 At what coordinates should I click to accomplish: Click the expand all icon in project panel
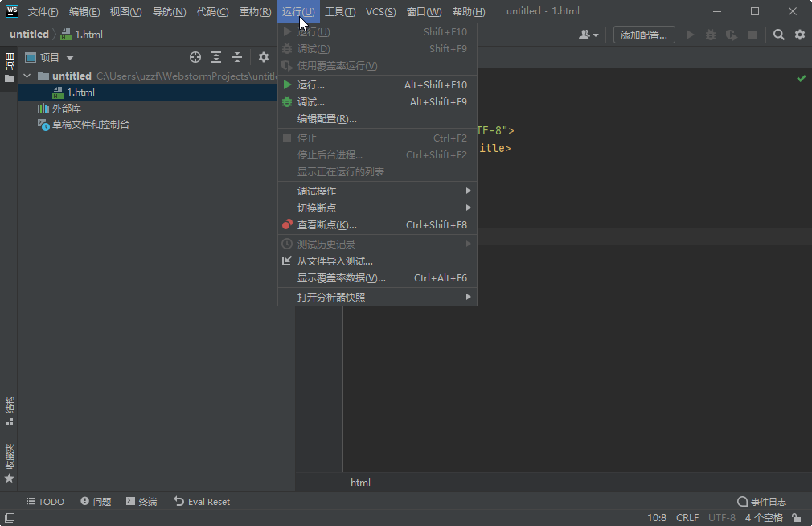(x=216, y=58)
